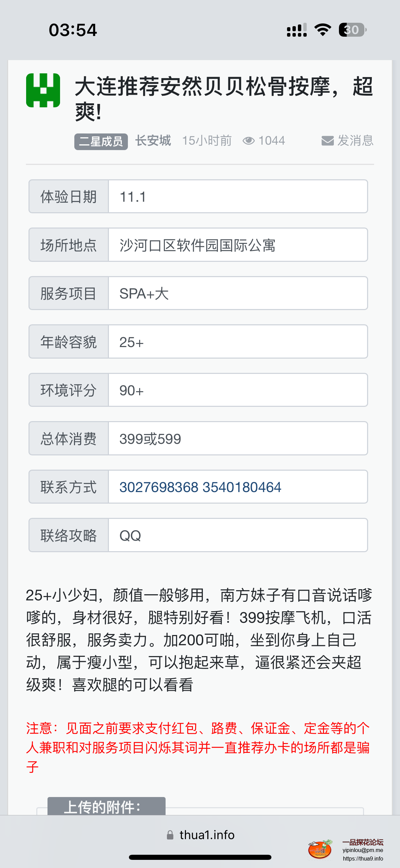Tap the 二星成员 member badge

click(101, 141)
